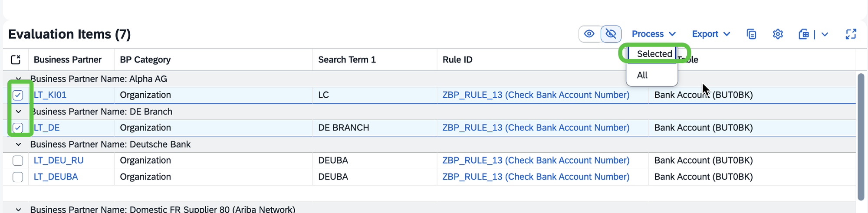Image resolution: width=868 pixels, height=213 pixels.
Task: Enter full screen mode for table
Action: pos(851,34)
